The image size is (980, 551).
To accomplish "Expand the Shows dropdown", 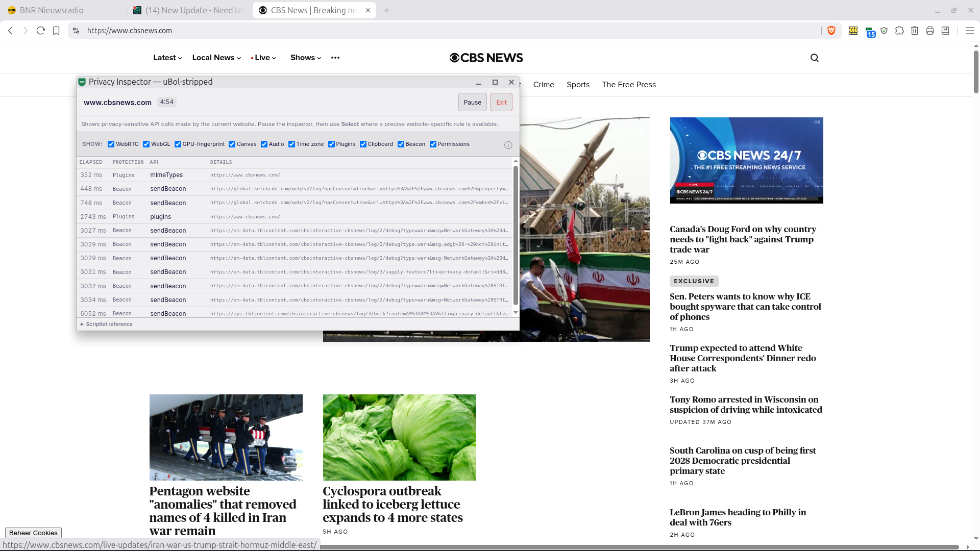I will pyautogui.click(x=306, y=58).
